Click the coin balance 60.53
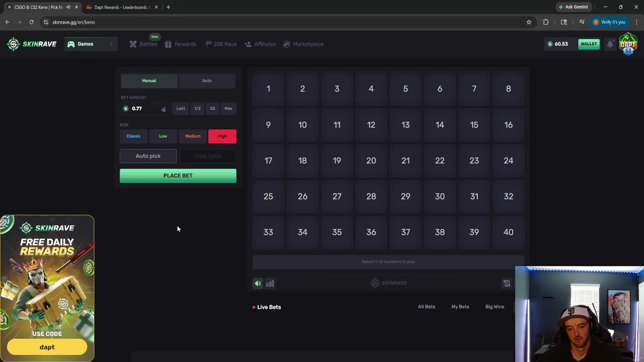 click(557, 44)
